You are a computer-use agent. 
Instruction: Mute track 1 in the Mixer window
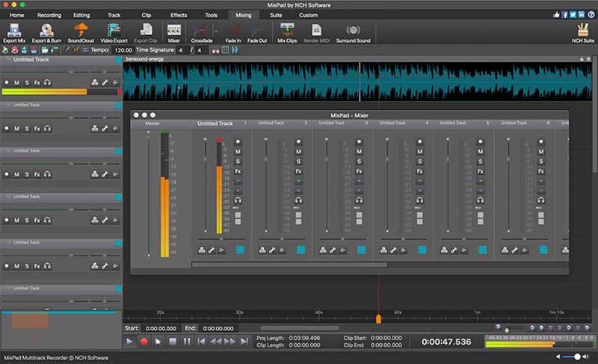coord(238,152)
